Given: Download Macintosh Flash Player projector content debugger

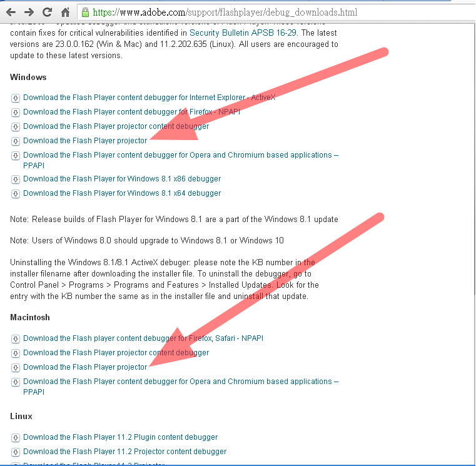Looking at the screenshot, I should click(x=116, y=353).
